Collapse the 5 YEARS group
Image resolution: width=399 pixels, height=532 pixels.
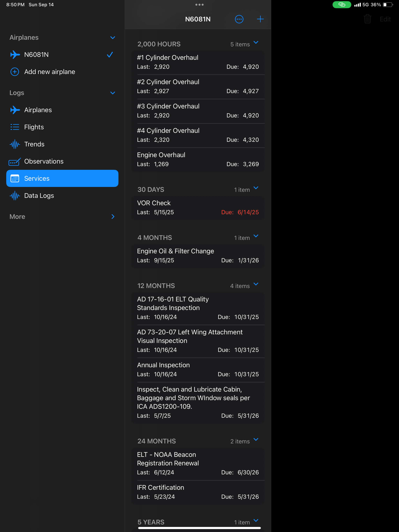pyautogui.click(x=256, y=521)
